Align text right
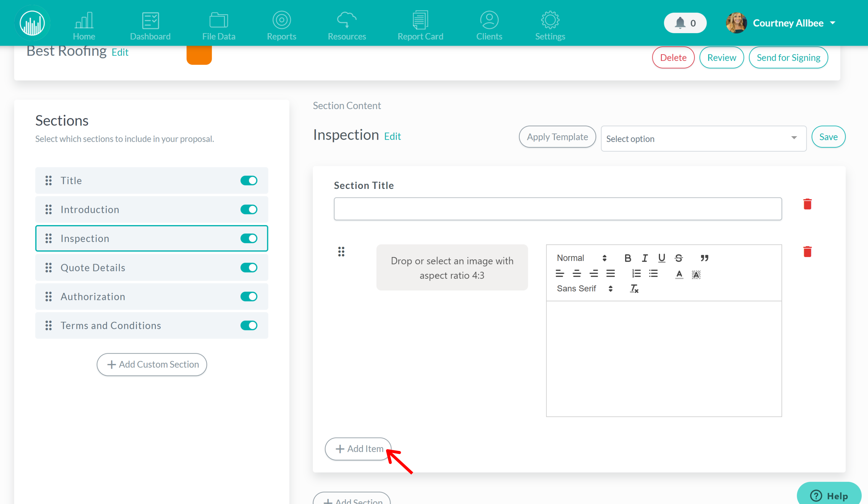This screenshot has height=504, width=868. tap(593, 274)
